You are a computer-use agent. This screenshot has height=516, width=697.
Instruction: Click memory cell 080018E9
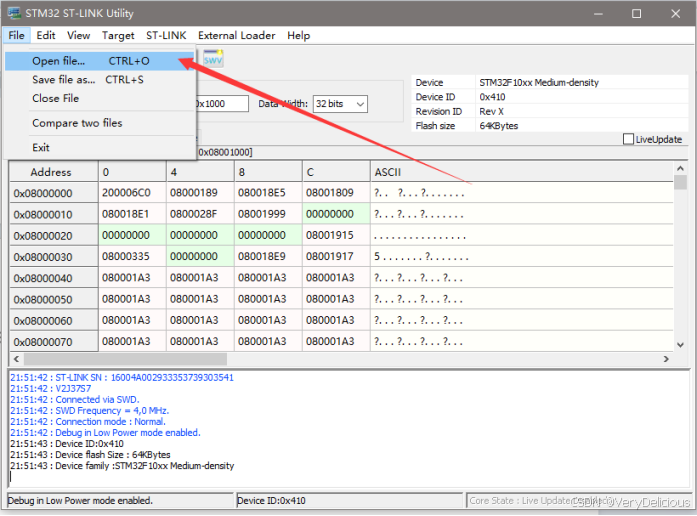(x=268, y=256)
